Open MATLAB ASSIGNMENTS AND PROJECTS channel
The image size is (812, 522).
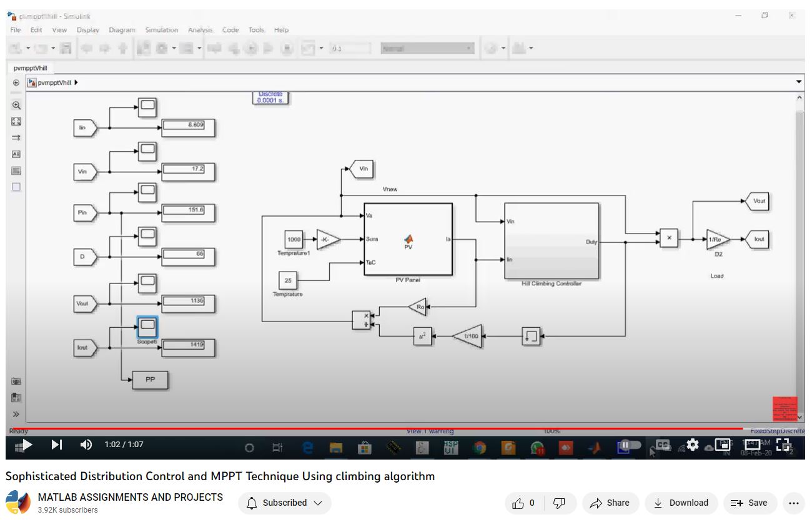click(x=130, y=497)
